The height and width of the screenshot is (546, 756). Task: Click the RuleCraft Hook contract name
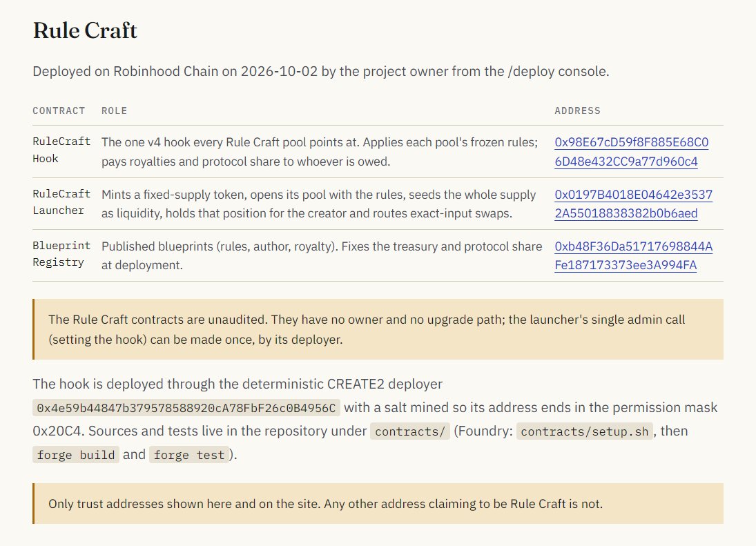(x=61, y=150)
